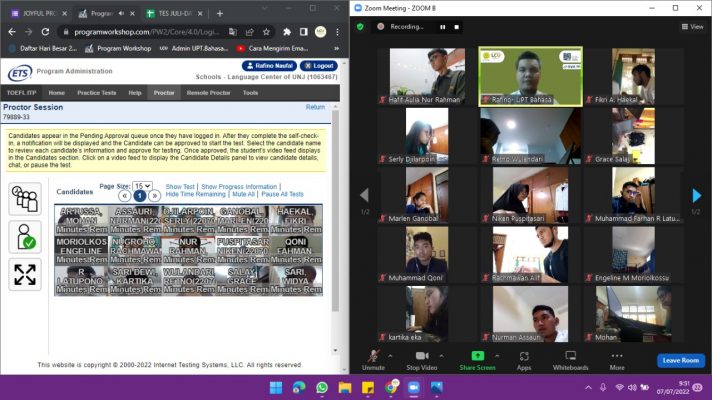Click the approved candidate checkmark icon
712x400 pixels.
tap(24, 236)
